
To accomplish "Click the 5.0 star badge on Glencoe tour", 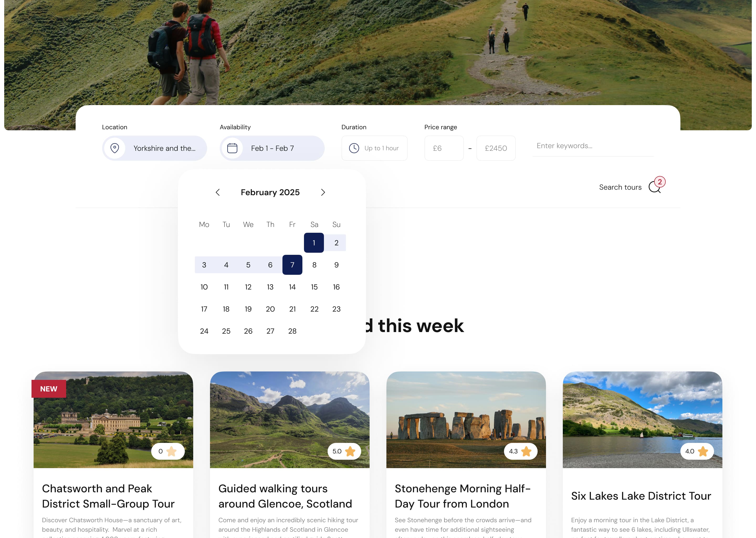I will pos(344,451).
